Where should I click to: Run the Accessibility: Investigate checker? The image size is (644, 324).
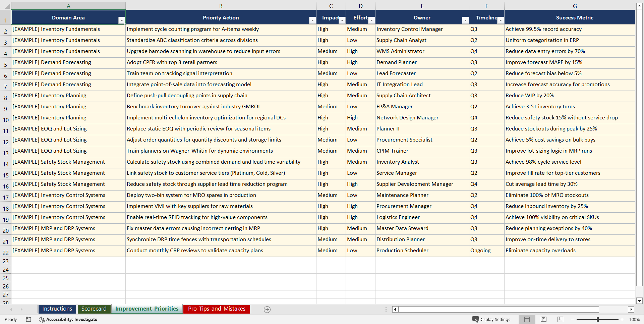click(68, 319)
